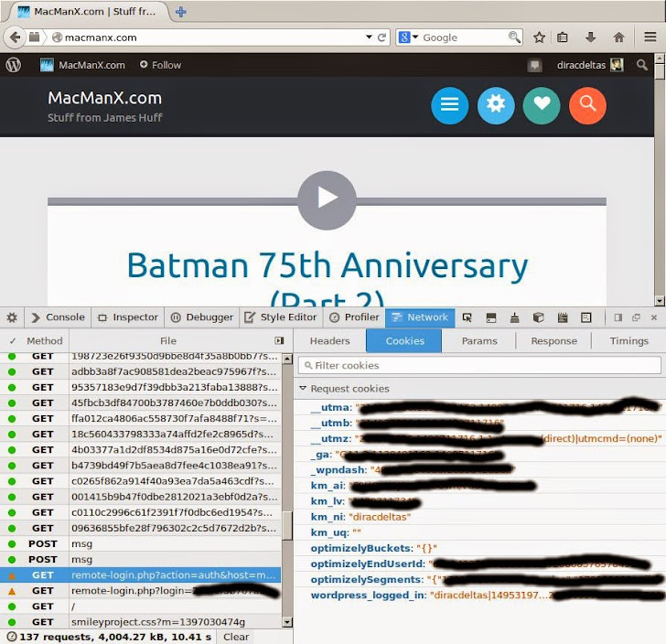
Task: Select the Cookies panel tab
Action: tap(404, 340)
